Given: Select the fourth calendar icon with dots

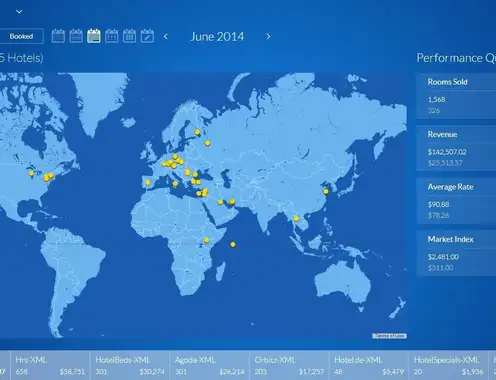Looking at the screenshot, I should point(111,36).
